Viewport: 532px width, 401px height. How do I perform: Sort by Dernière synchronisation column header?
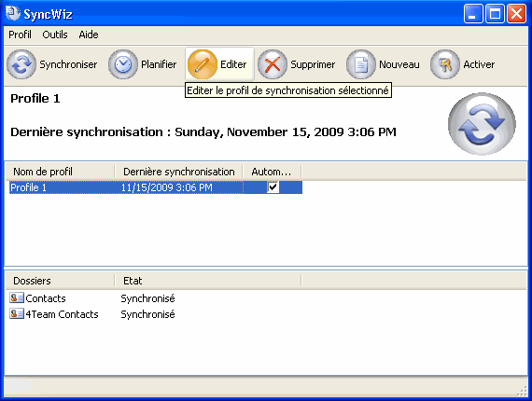pyautogui.click(x=178, y=172)
